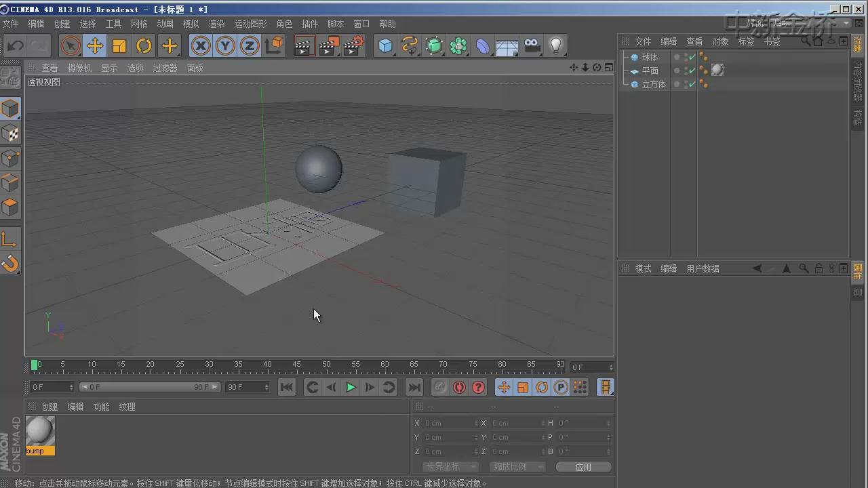Image resolution: width=868 pixels, height=488 pixels.
Task: Open the Object Manager 标签 menu
Action: (x=746, y=41)
